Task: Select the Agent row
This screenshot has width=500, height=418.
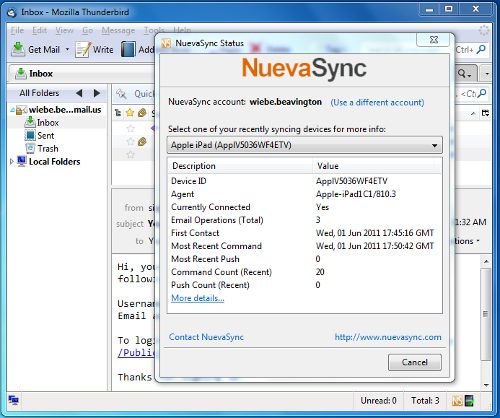Action: [305, 194]
